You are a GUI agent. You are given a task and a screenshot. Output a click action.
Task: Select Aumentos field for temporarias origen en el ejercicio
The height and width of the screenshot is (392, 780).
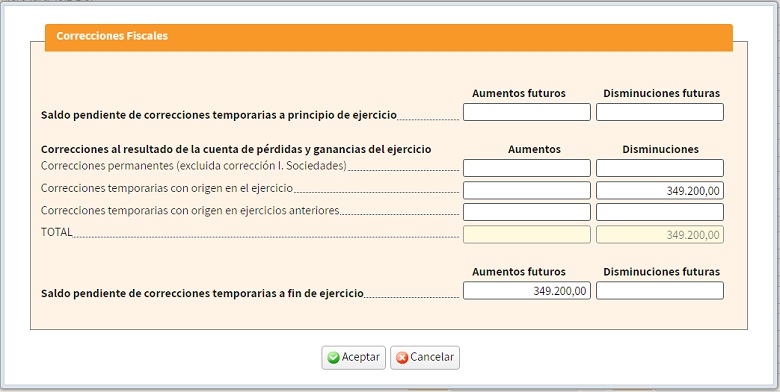click(x=527, y=190)
